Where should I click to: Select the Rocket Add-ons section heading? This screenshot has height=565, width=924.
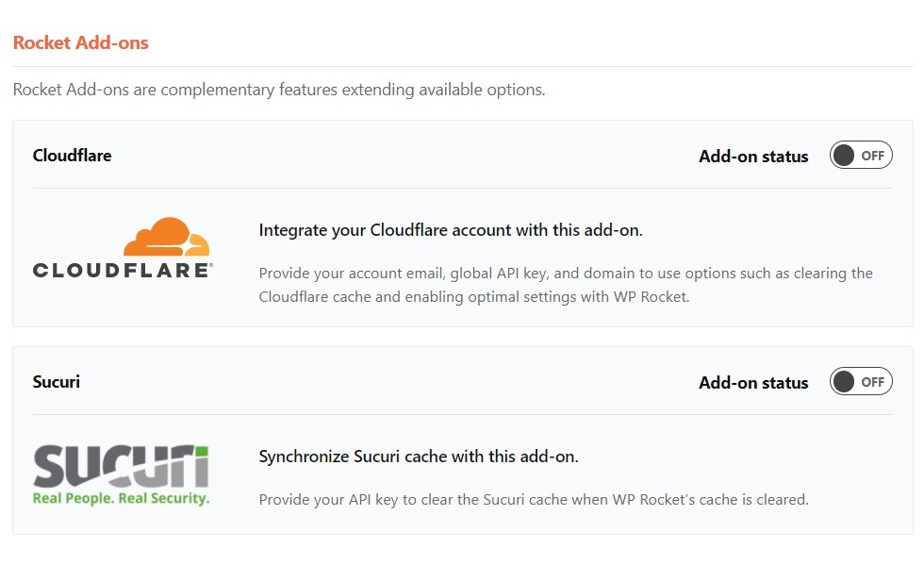click(x=80, y=42)
